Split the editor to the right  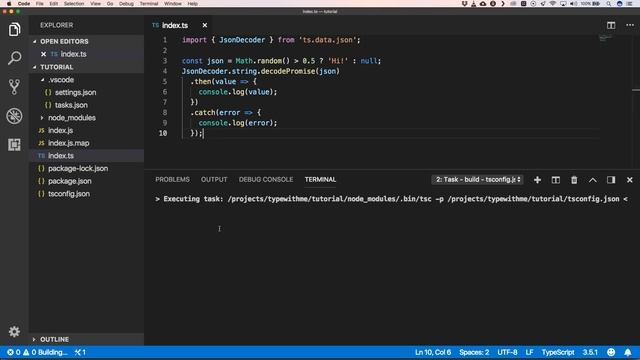pos(611,25)
